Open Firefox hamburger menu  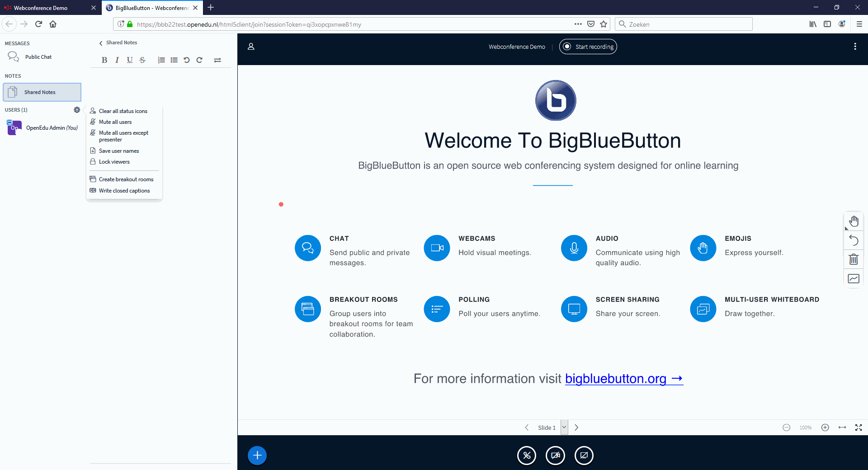click(859, 24)
